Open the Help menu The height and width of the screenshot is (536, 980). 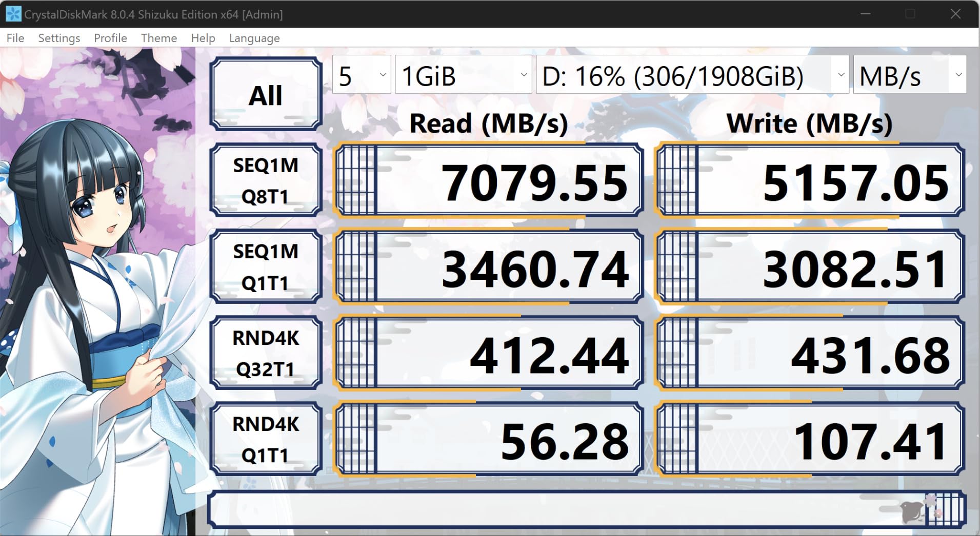coord(203,38)
